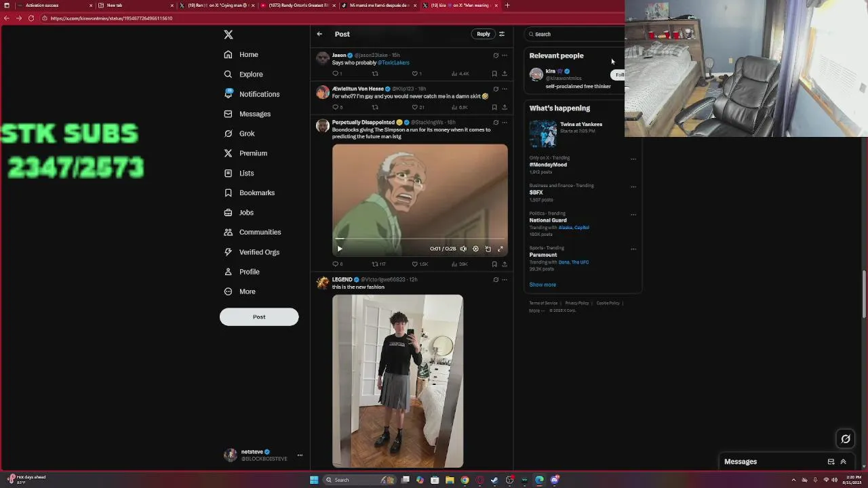Reload the page

(31, 18)
